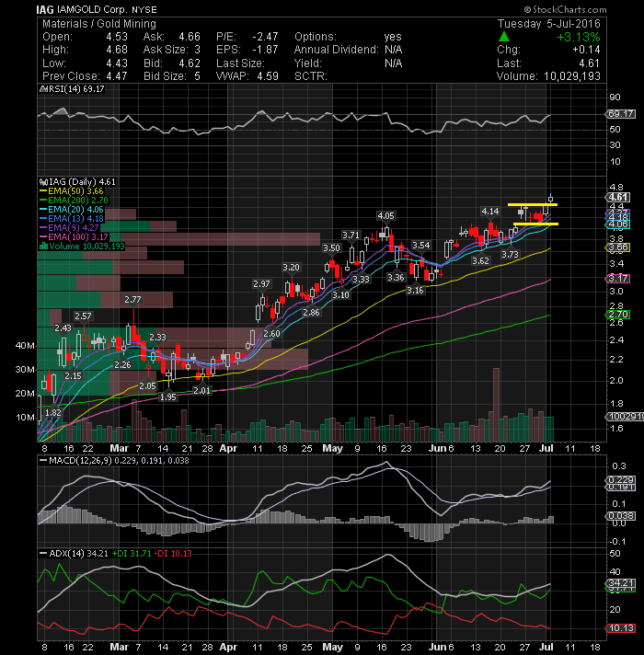The image size is (644, 655).
Task: Click the Jul label on bottom date axis
Action: pyautogui.click(x=546, y=647)
